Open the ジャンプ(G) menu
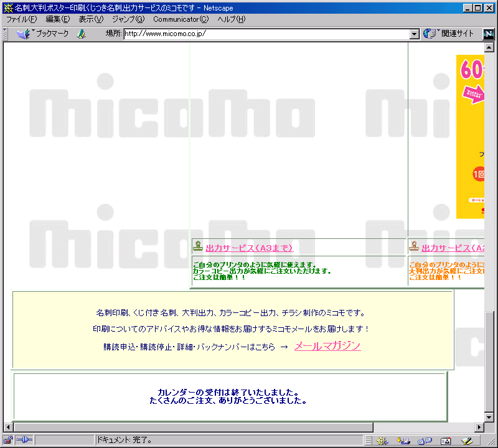Image resolution: width=498 pixels, height=448 pixels. coord(128,19)
